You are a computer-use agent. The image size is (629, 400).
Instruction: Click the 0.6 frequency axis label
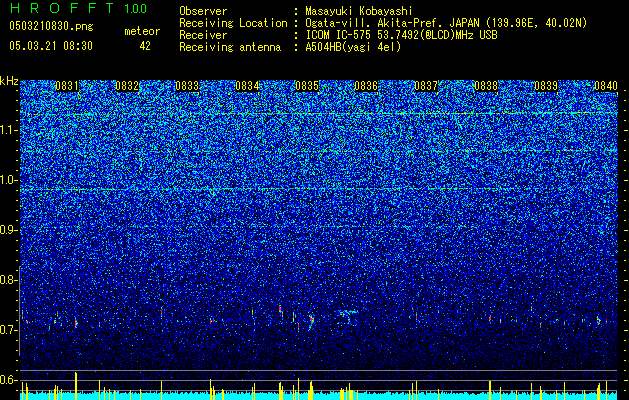coord(8,380)
